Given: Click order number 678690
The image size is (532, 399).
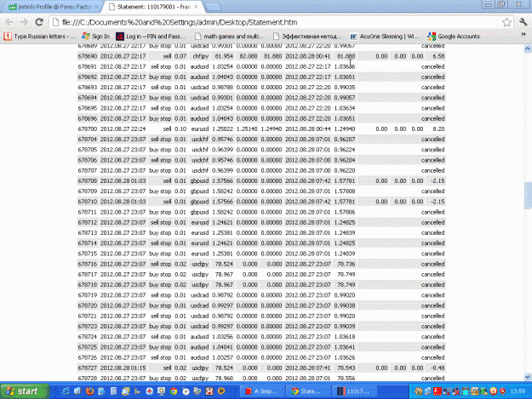Looking at the screenshot, I should point(88,56).
